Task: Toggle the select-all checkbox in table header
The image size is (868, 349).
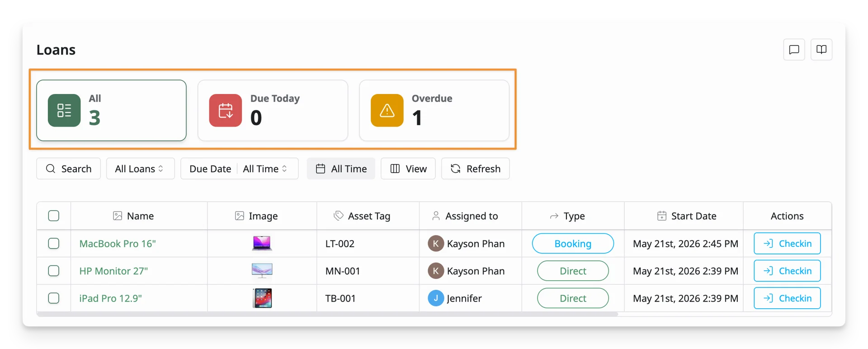Action: pyautogui.click(x=54, y=216)
